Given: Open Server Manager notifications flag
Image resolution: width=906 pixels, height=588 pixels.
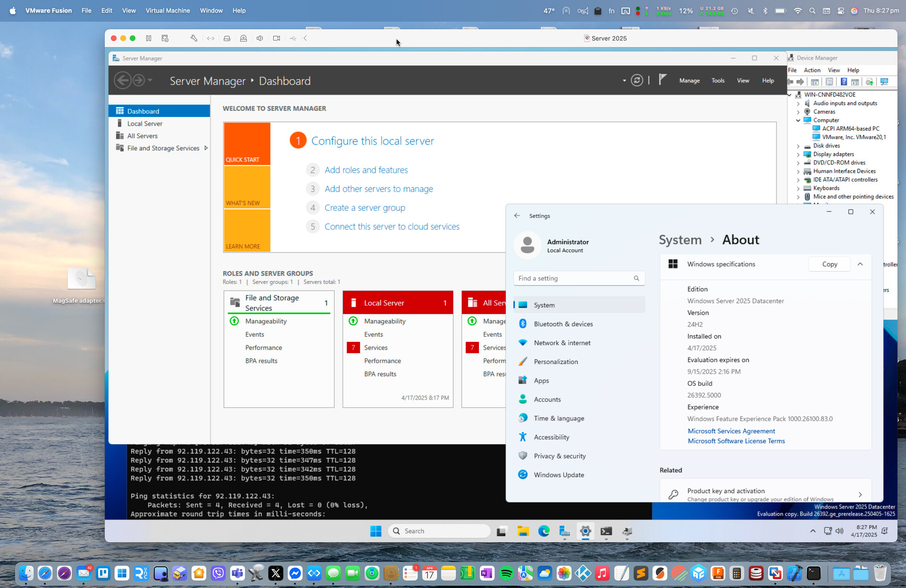Looking at the screenshot, I should tap(663, 80).
